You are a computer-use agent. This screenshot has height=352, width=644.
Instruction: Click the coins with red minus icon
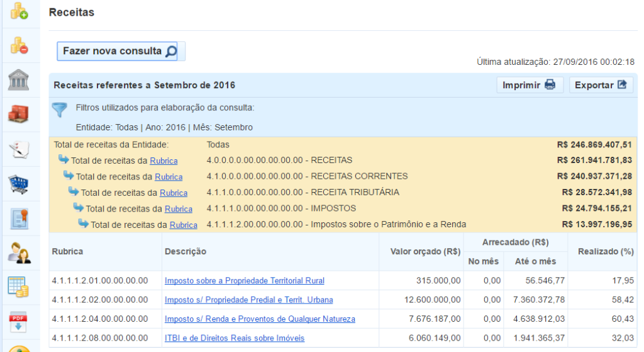(x=19, y=45)
